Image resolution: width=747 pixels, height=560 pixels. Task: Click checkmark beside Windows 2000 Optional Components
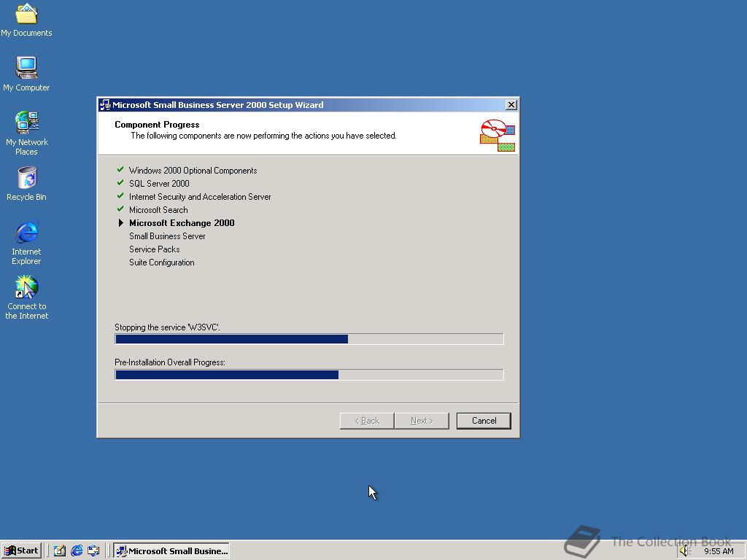click(120, 169)
